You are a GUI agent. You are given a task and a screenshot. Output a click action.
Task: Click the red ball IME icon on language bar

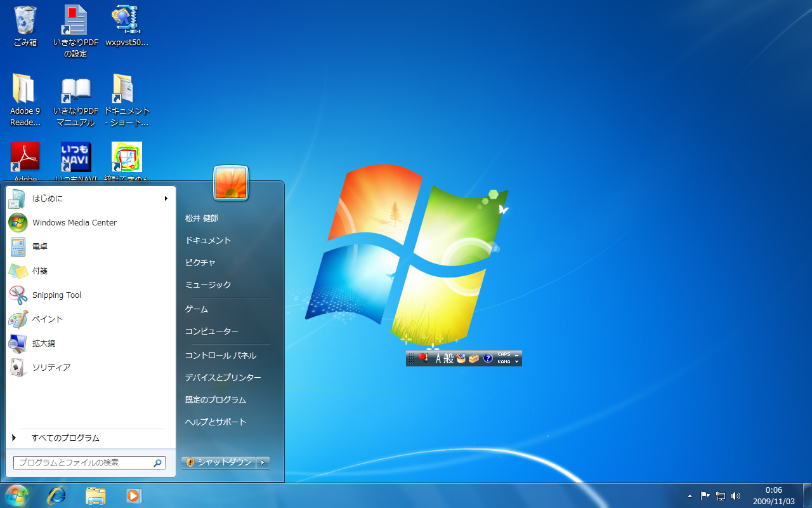424,358
